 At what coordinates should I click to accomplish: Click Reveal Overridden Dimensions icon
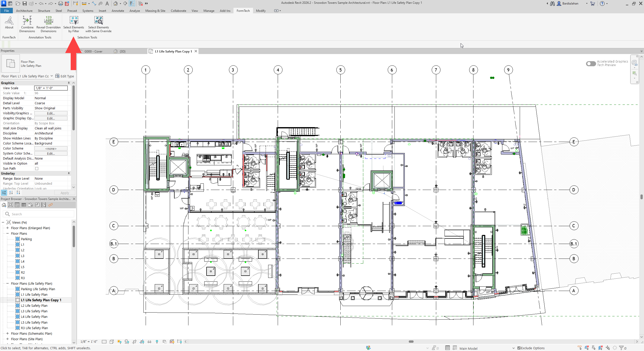(x=49, y=20)
